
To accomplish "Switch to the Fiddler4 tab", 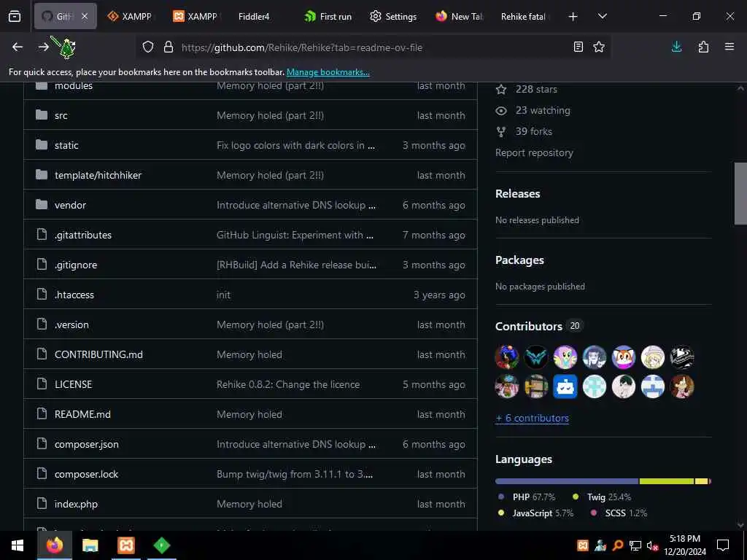I will click(x=262, y=16).
